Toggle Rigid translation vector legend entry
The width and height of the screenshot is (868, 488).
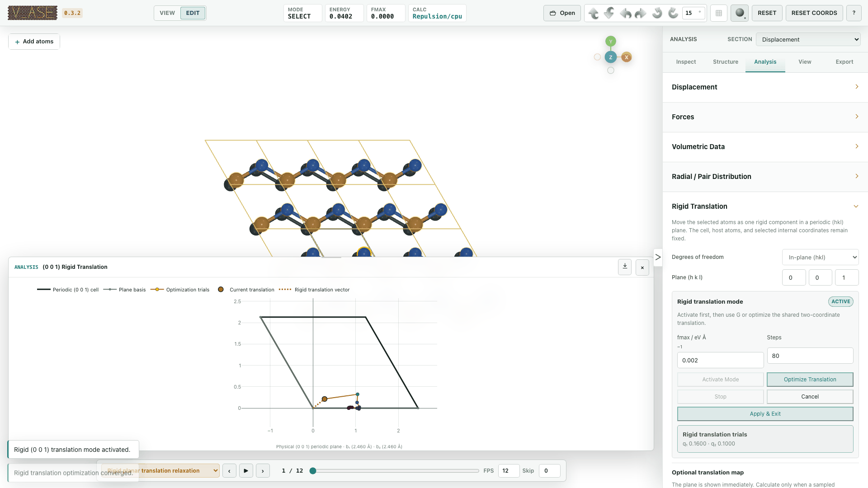point(314,290)
